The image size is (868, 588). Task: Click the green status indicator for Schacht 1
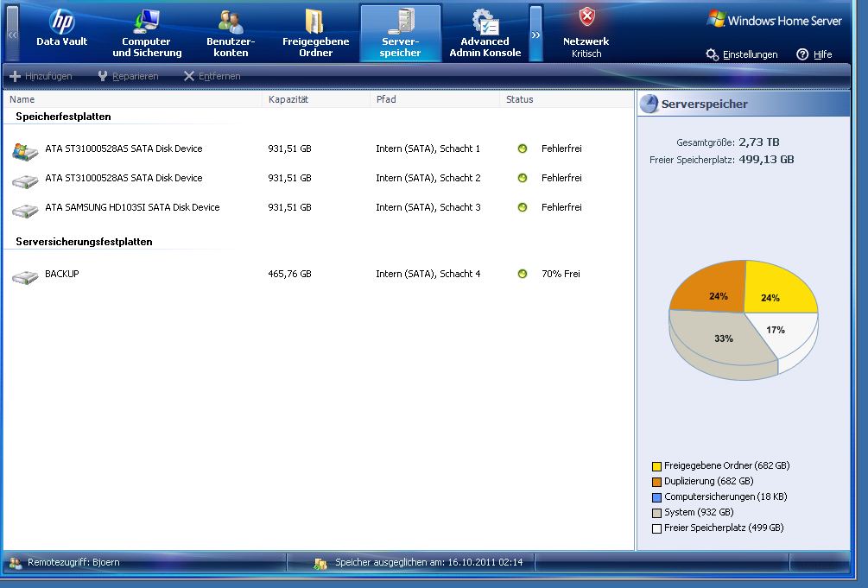522,149
